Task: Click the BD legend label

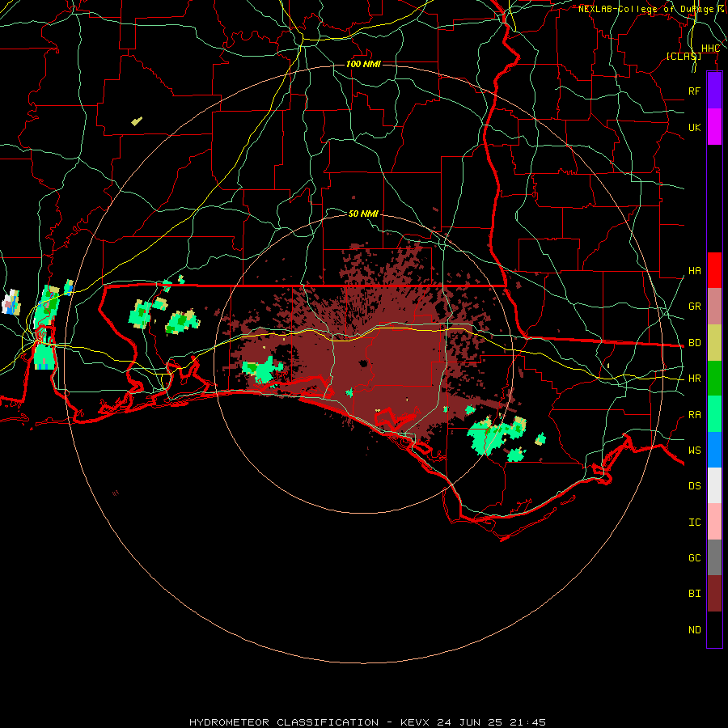Action: click(x=694, y=343)
